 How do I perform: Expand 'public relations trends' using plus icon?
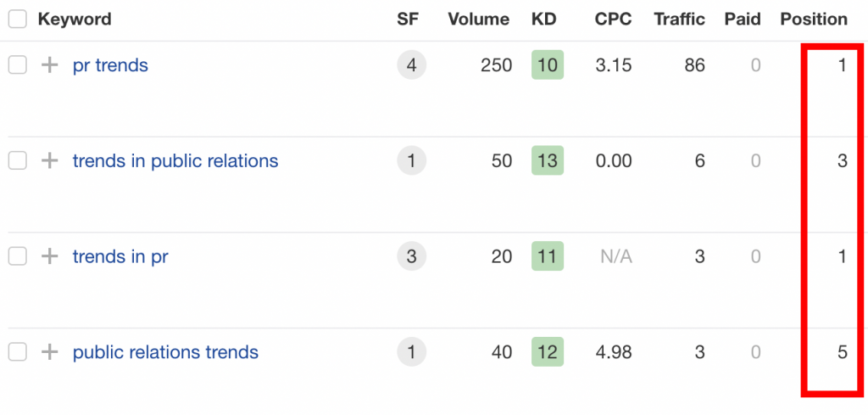50,352
